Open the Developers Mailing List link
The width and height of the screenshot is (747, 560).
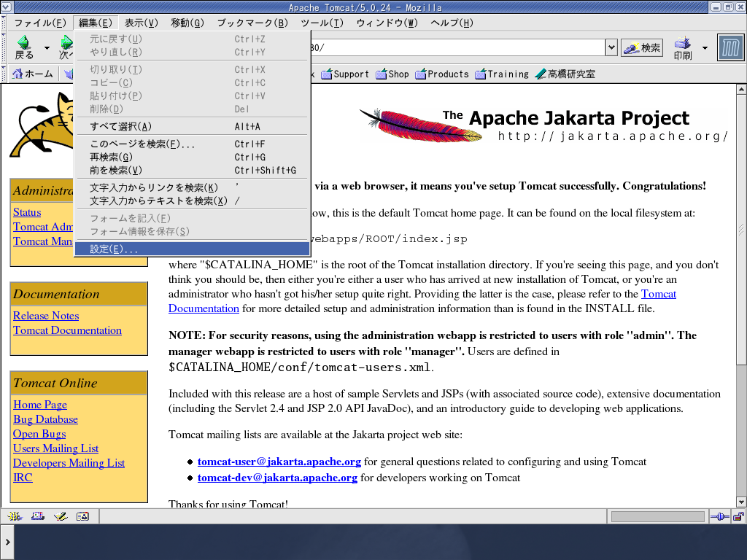point(69,463)
